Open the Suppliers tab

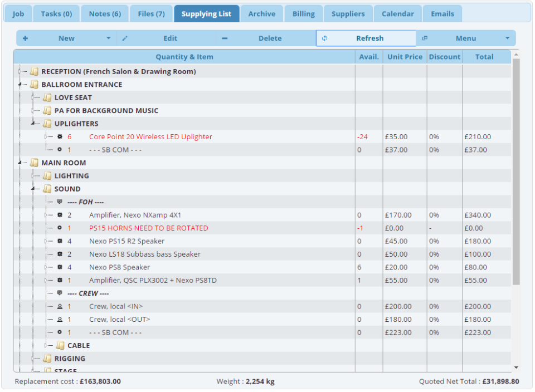[x=348, y=13]
